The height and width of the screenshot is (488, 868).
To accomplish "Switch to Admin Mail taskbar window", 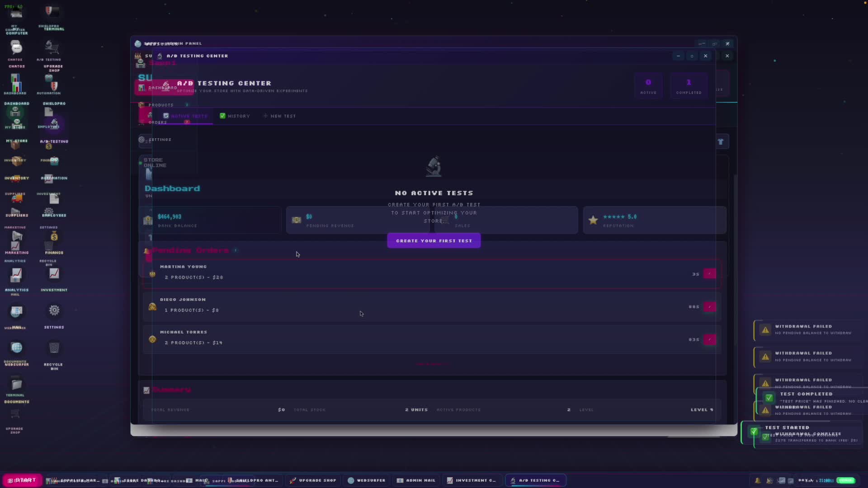I will click(x=416, y=480).
